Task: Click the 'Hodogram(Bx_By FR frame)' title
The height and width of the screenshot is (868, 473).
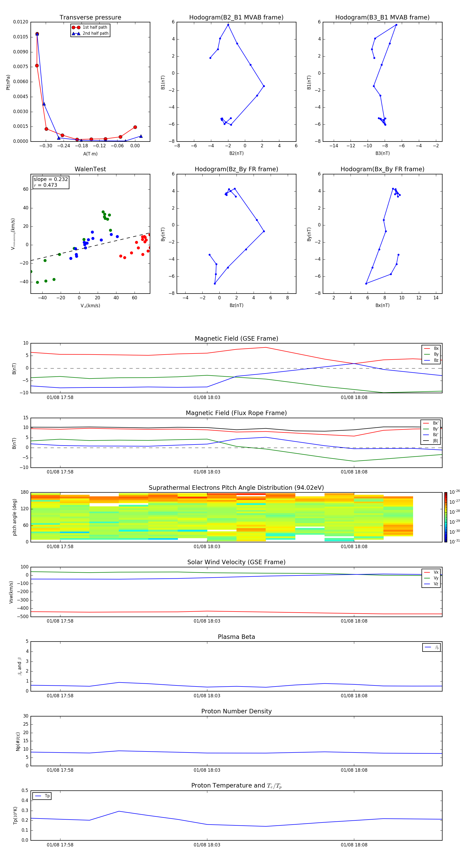Action: point(382,169)
